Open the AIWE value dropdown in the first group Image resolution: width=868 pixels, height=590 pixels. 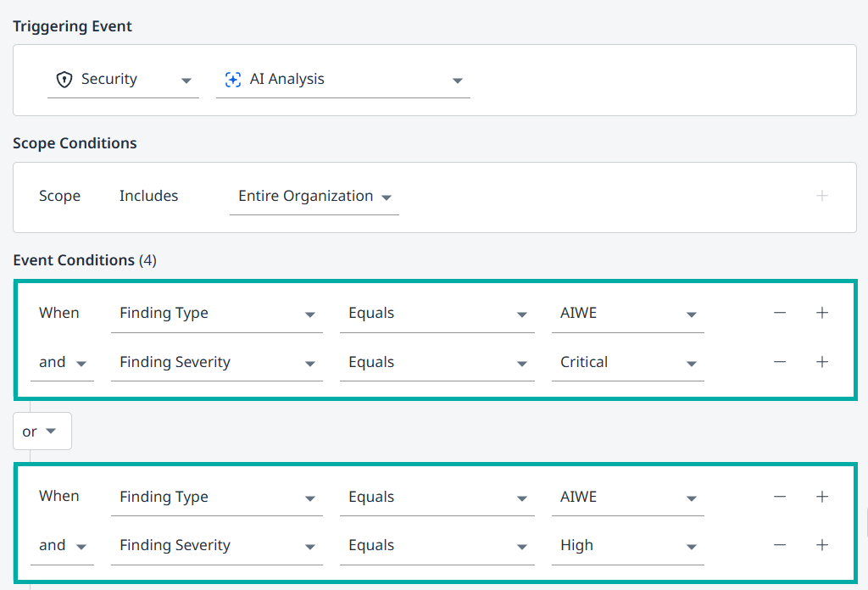point(627,314)
